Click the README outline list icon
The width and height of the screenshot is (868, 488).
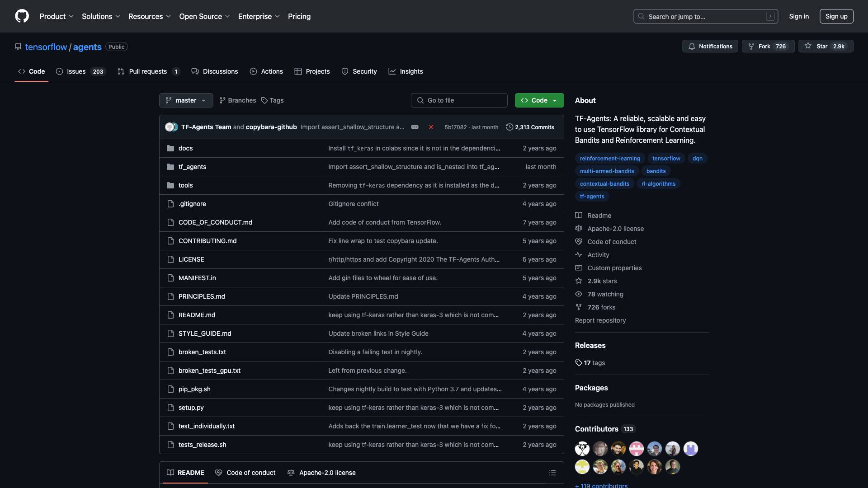552,473
